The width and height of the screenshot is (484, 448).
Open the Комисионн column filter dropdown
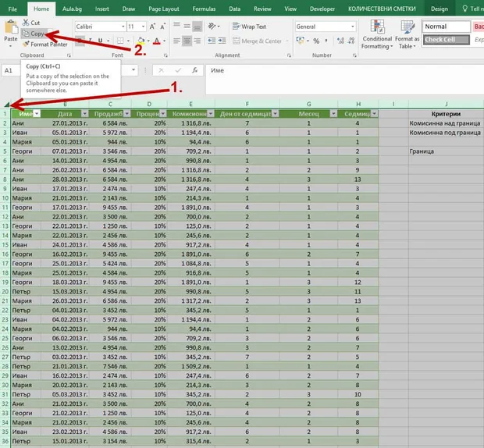click(211, 114)
